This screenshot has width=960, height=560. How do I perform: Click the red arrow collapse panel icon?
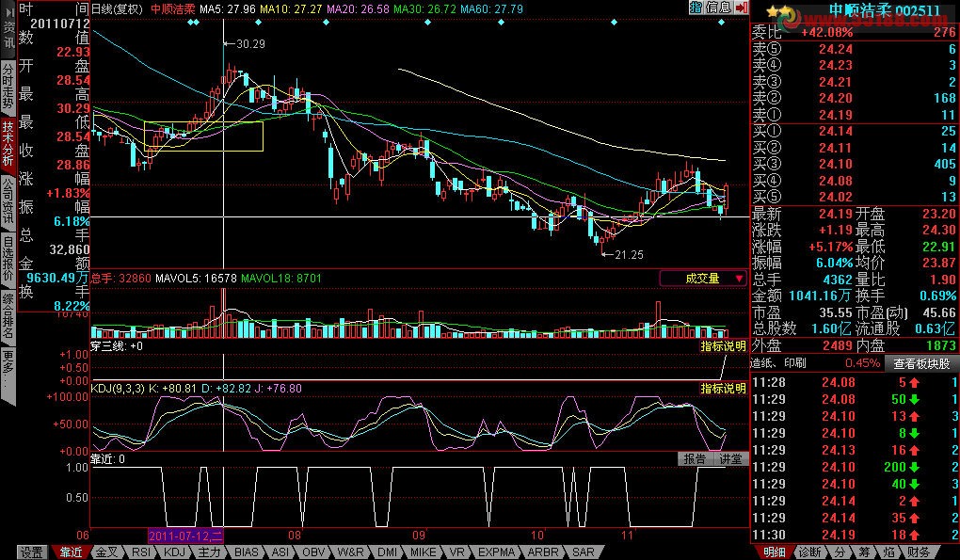(x=742, y=8)
